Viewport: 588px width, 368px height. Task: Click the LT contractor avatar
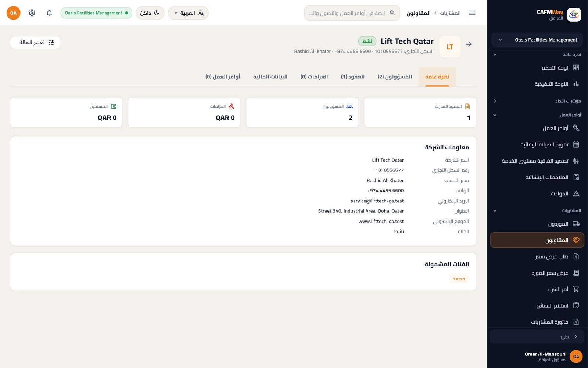450,47
